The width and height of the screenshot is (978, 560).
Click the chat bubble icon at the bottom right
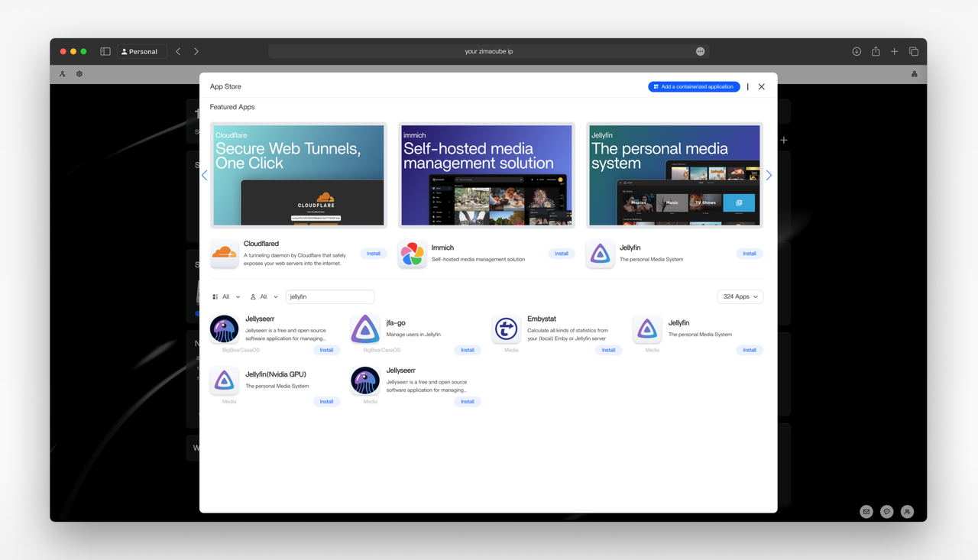[x=886, y=512]
